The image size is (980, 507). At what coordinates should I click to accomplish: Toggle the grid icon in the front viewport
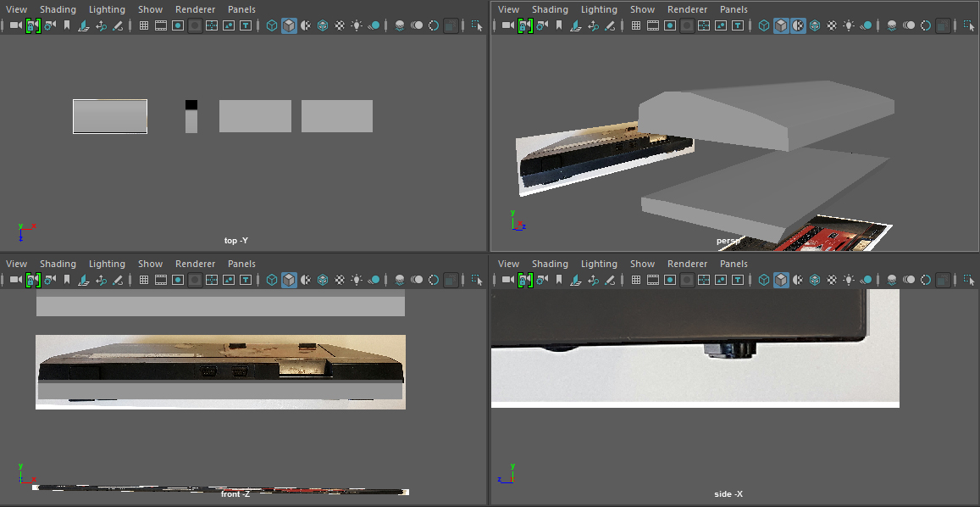(x=143, y=280)
